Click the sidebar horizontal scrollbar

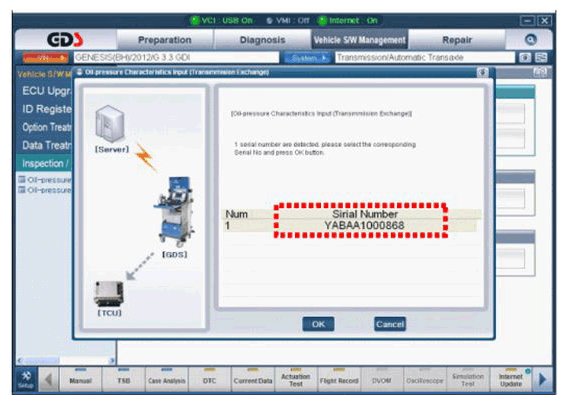tap(66, 360)
